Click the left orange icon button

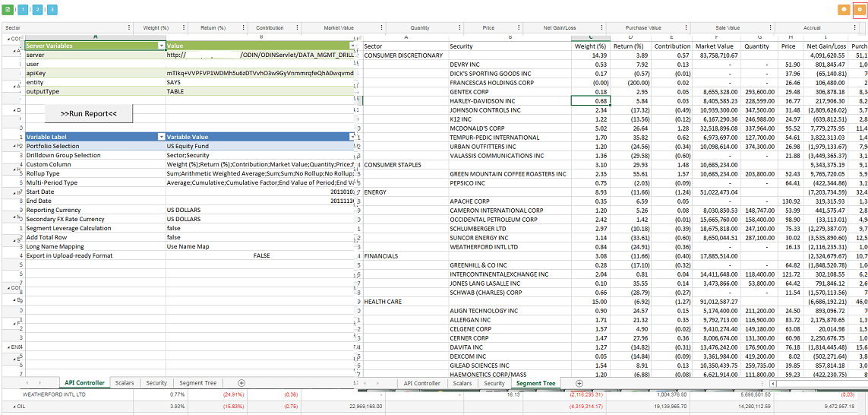(x=844, y=9)
